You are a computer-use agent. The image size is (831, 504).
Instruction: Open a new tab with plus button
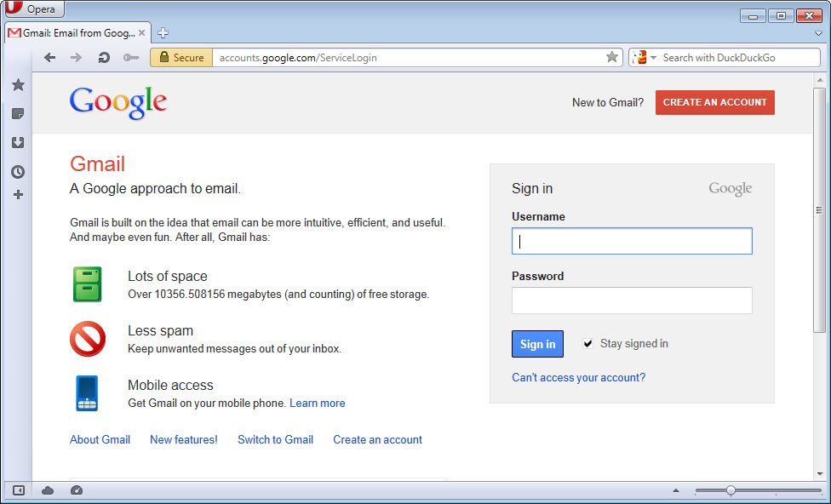tap(163, 33)
